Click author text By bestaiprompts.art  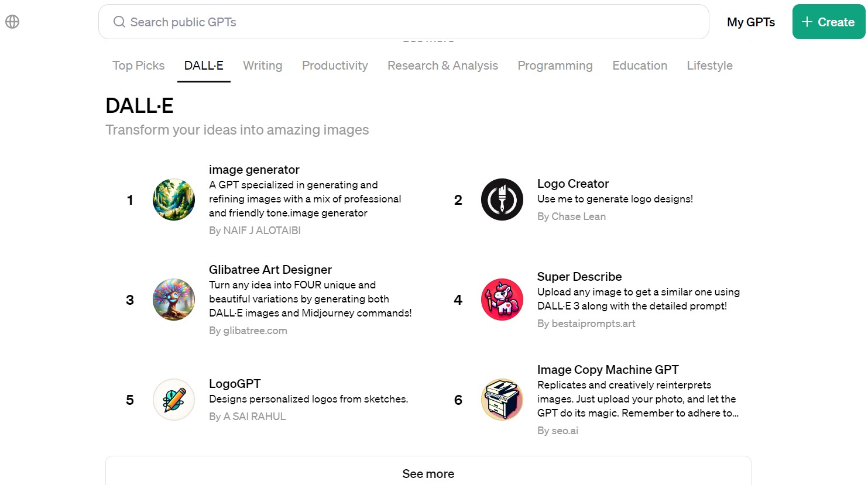(586, 324)
